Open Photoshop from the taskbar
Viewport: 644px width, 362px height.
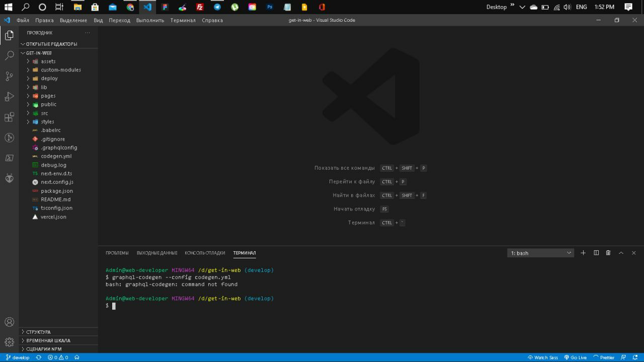(x=270, y=7)
